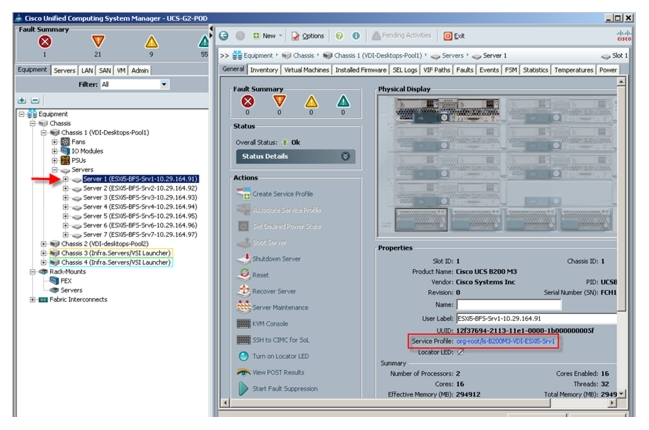Expand the Fans node
Screen dimensions: 649x430
54,142
